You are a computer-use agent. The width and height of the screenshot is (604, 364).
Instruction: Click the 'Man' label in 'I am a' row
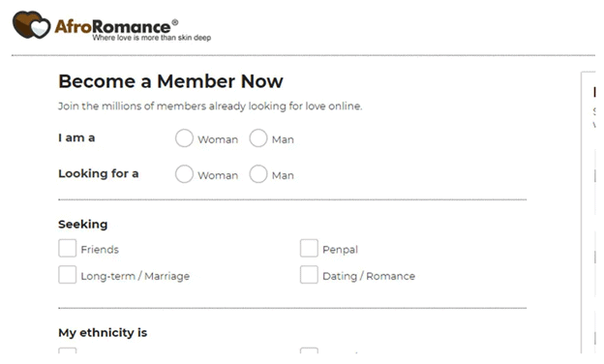click(283, 139)
